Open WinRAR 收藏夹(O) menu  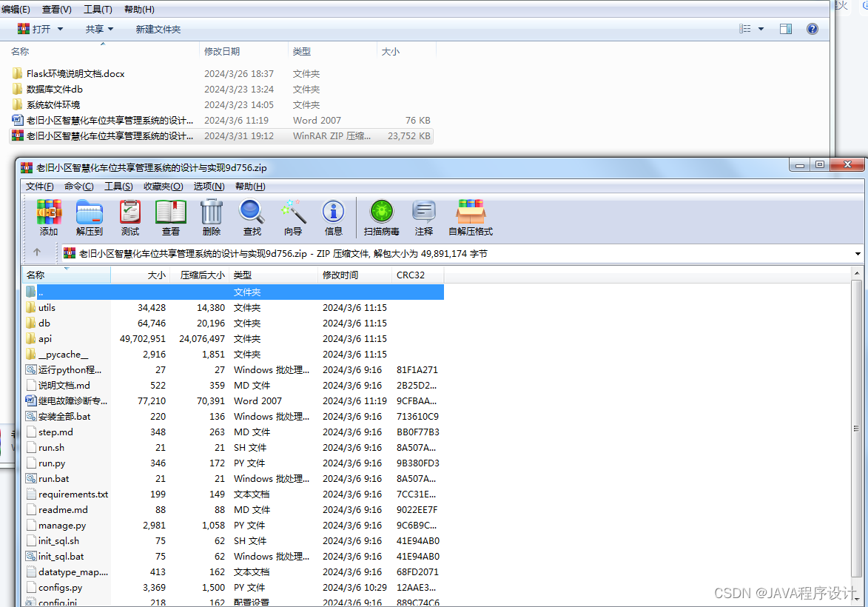pyautogui.click(x=163, y=186)
